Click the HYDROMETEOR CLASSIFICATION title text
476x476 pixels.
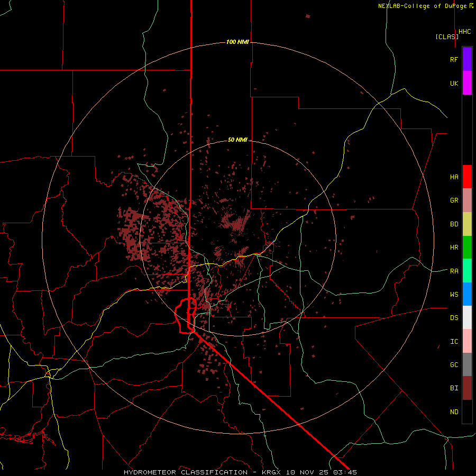coord(186,472)
